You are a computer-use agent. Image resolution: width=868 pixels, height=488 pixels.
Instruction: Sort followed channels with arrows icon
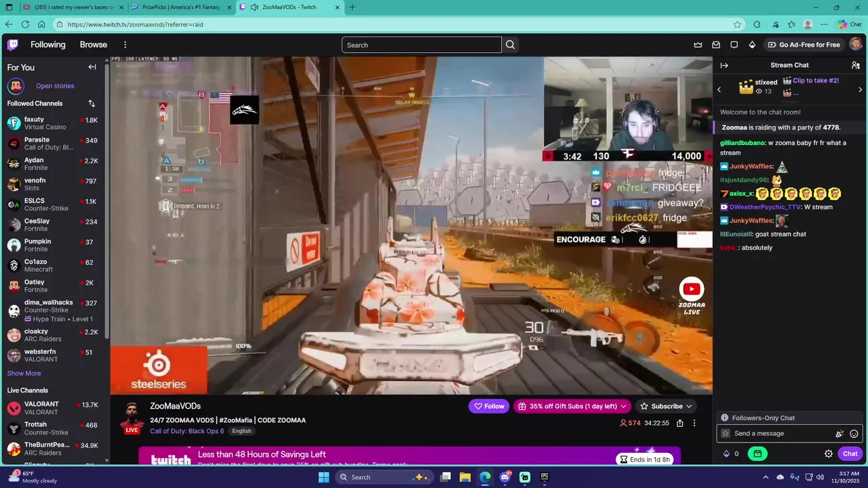point(92,103)
